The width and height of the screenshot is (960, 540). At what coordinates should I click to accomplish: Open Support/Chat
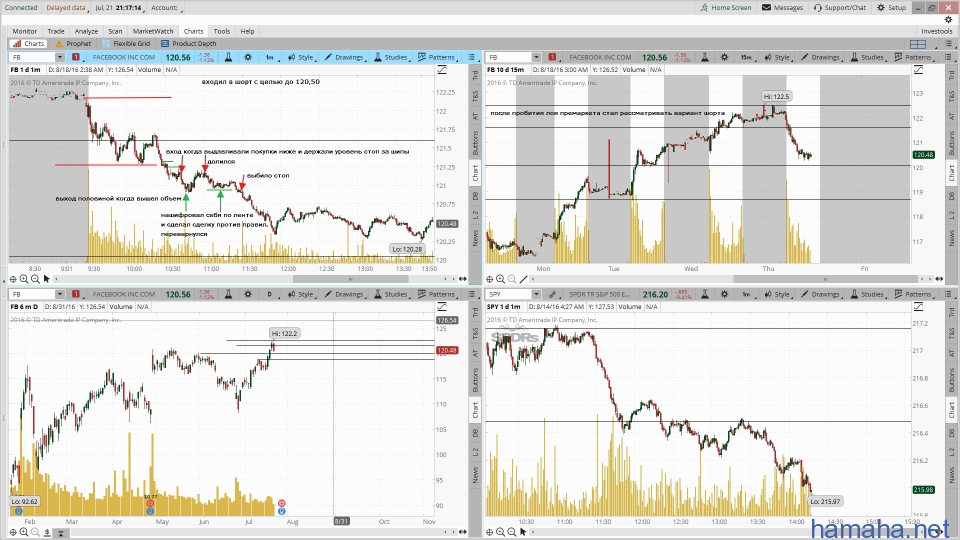click(x=839, y=7)
